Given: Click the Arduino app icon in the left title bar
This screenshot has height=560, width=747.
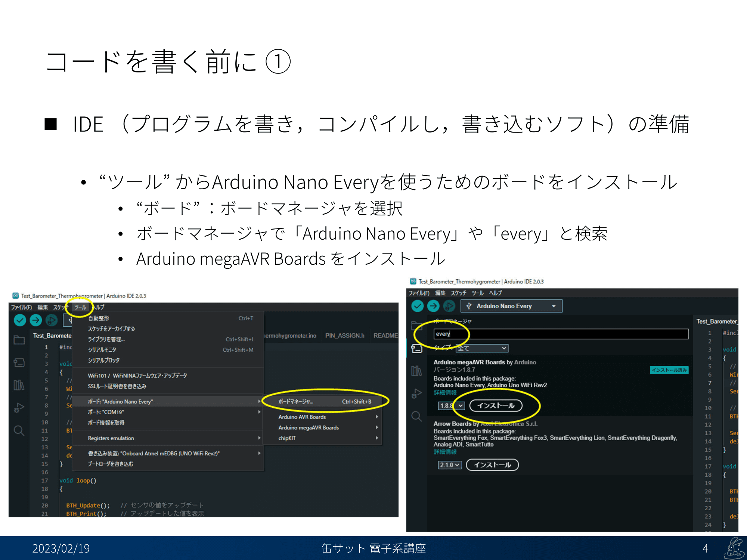Looking at the screenshot, I should (x=15, y=296).
